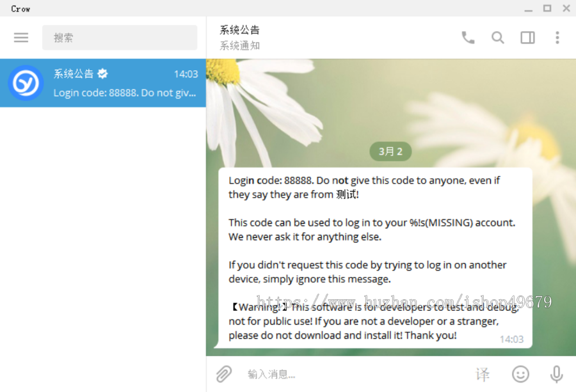
Task: Click the verified badge beside 系统公告
Action: (x=102, y=74)
